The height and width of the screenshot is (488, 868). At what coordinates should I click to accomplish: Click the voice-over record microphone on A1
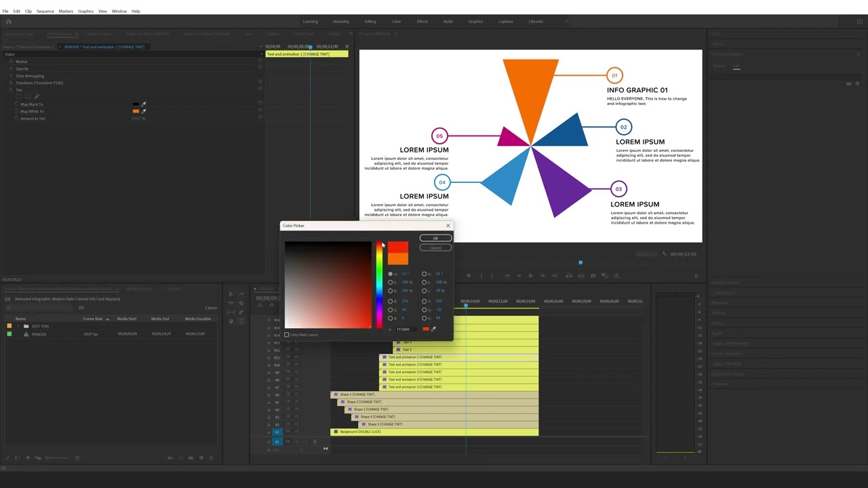(315, 442)
